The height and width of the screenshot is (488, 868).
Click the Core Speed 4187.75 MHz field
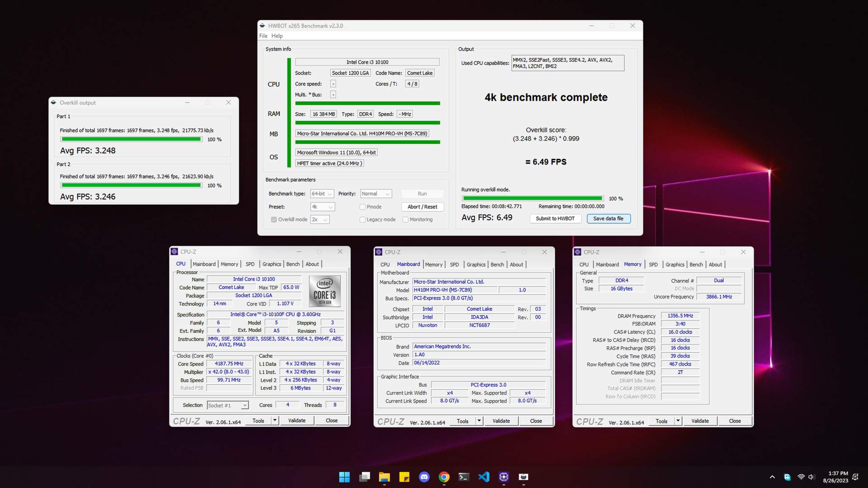tap(229, 364)
